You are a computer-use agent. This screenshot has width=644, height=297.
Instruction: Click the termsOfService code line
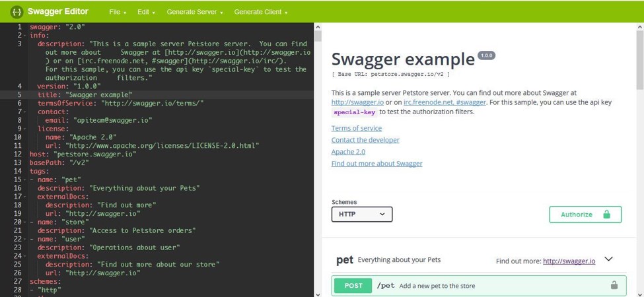point(120,104)
